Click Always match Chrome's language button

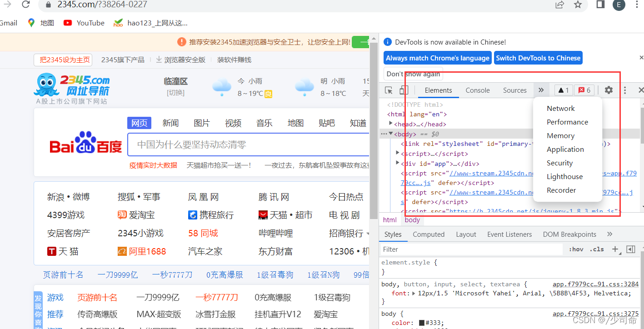438,58
